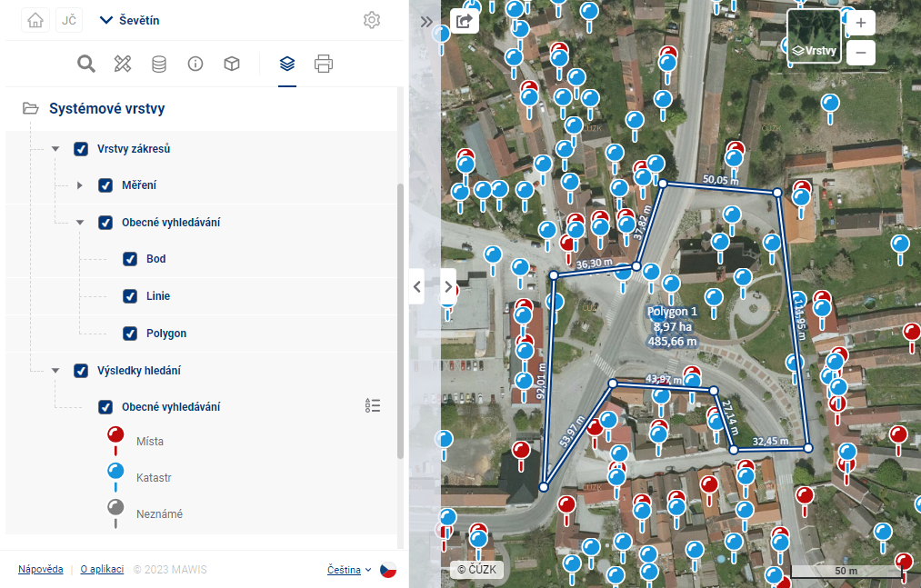Open the print tool icon

tap(324, 64)
